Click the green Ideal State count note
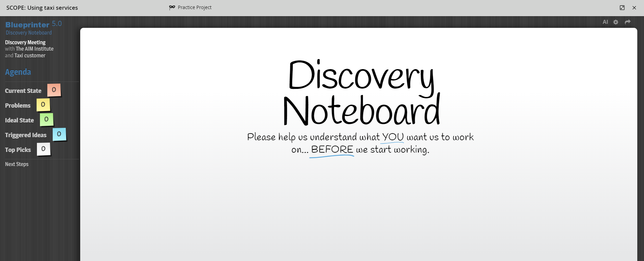644x261 pixels. point(47,119)
